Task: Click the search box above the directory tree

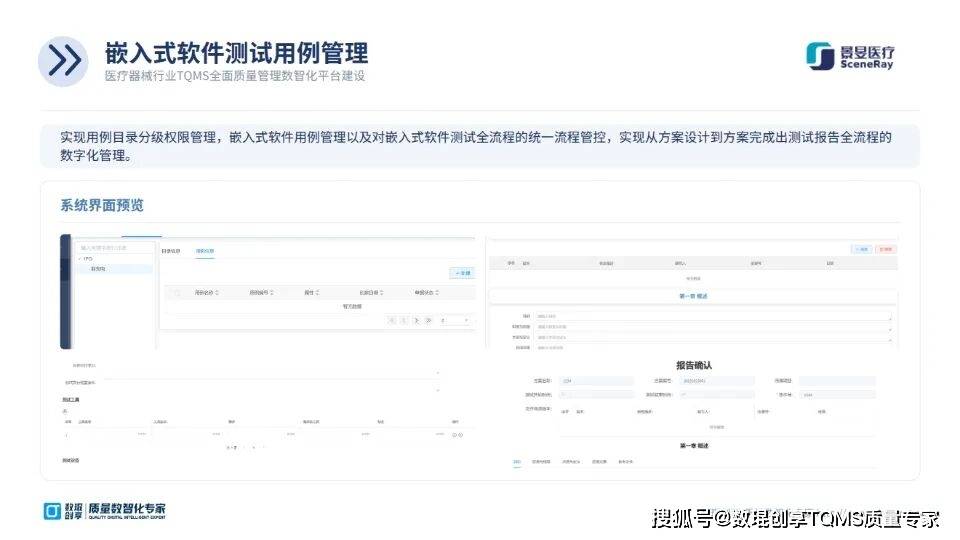Action: [114, 248]
